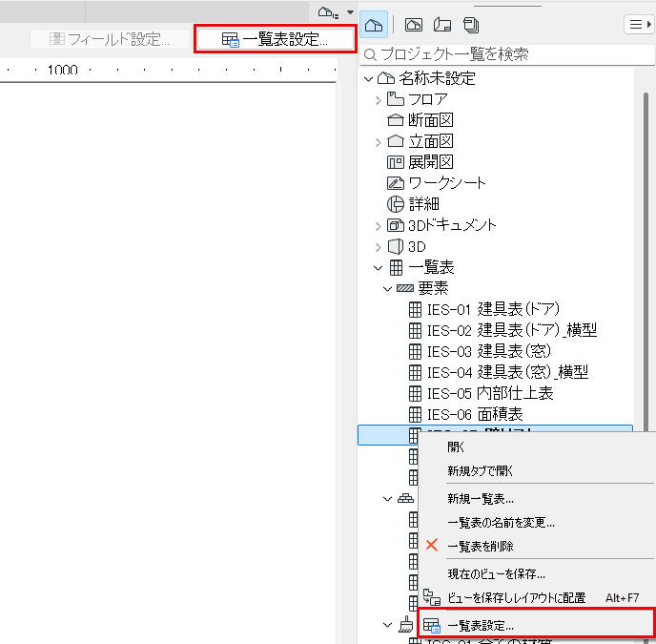Expand the 3Dドキュメント folder

coord(379,226)
